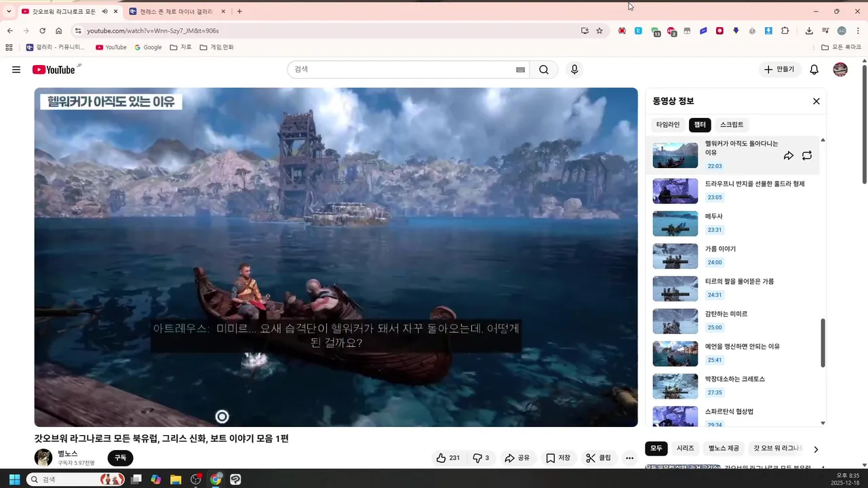
Task: Start voice search with microphone
Action: [574, 70]
